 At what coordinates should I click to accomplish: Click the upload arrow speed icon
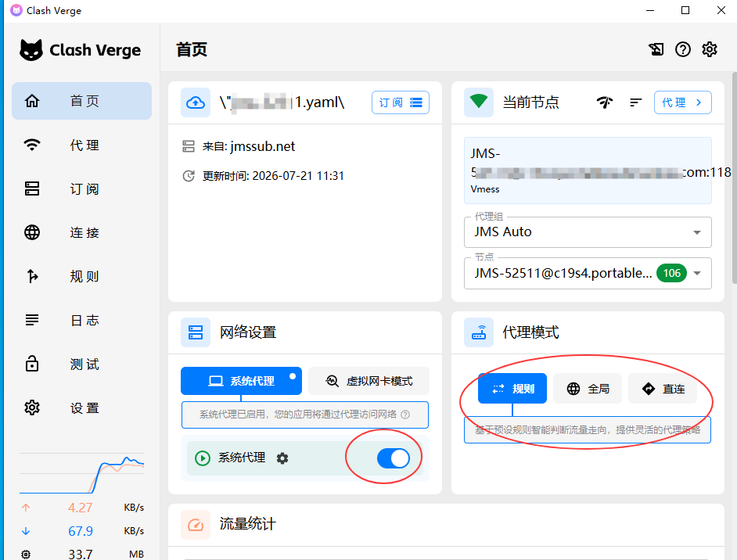[x=26, y=508]
